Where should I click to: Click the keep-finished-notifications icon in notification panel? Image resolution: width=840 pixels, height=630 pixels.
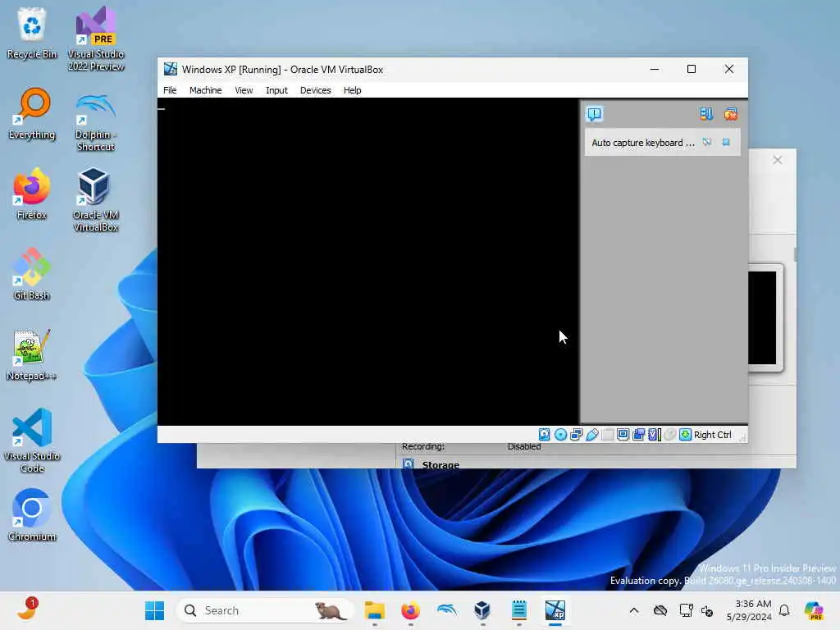[706, 113]
